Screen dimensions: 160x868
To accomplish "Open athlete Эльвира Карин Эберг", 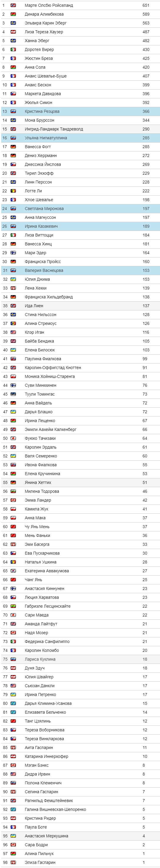I will pyautogui.click(x=45, y=23).
